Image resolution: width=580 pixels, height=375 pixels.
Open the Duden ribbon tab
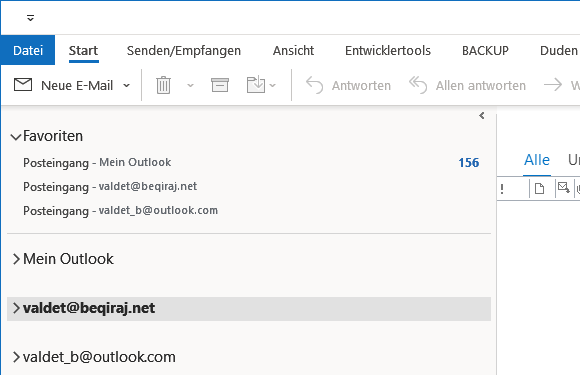[559, 50]
